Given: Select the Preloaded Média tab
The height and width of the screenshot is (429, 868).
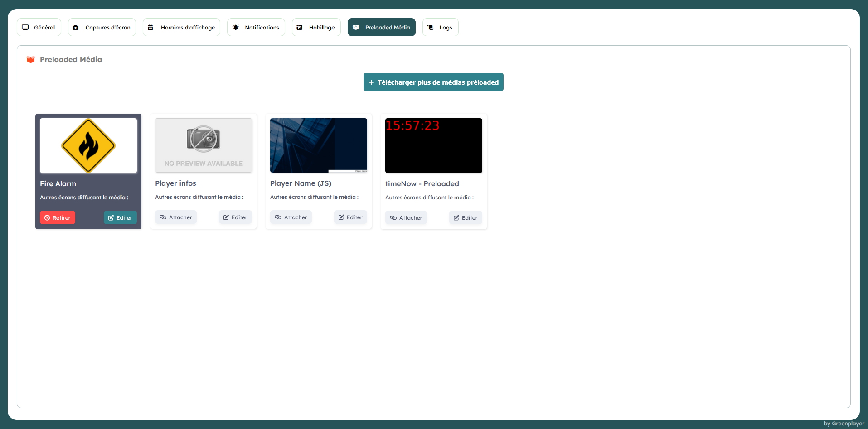Looking at the screenshot, I should click(x=381, y=28).
